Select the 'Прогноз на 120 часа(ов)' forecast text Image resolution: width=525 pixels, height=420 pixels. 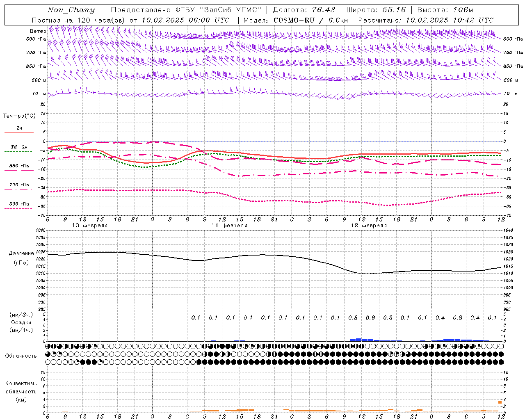tap(79, 20)
